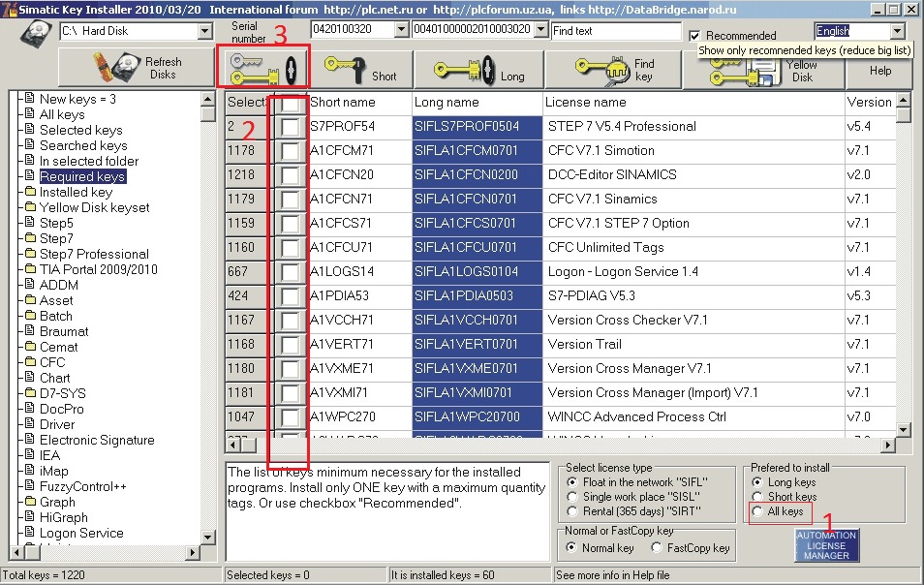Select New keys = 3 tree item
The width and height of the screenshot is (924, 585).
(x=77, y=99)
